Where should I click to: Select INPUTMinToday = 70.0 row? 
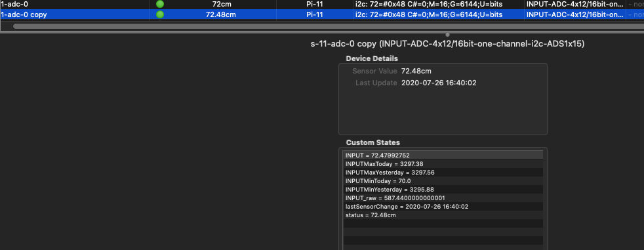pyautogui.click(x=443, y=181)
